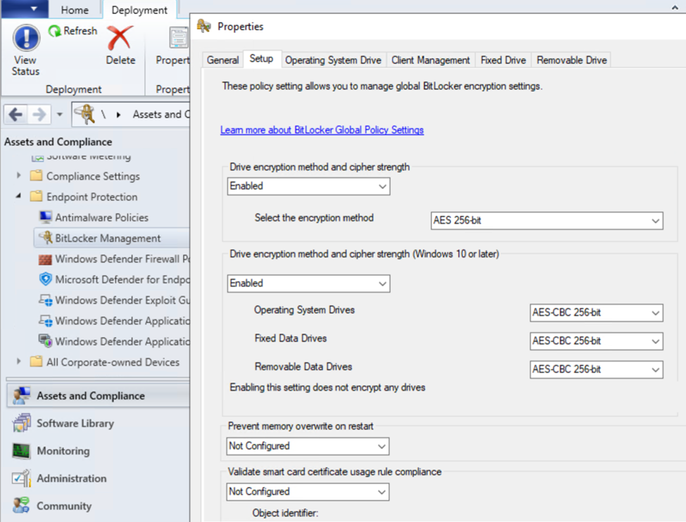Click 'Enabling this setting does not encrypt' note

click(328, 387)
